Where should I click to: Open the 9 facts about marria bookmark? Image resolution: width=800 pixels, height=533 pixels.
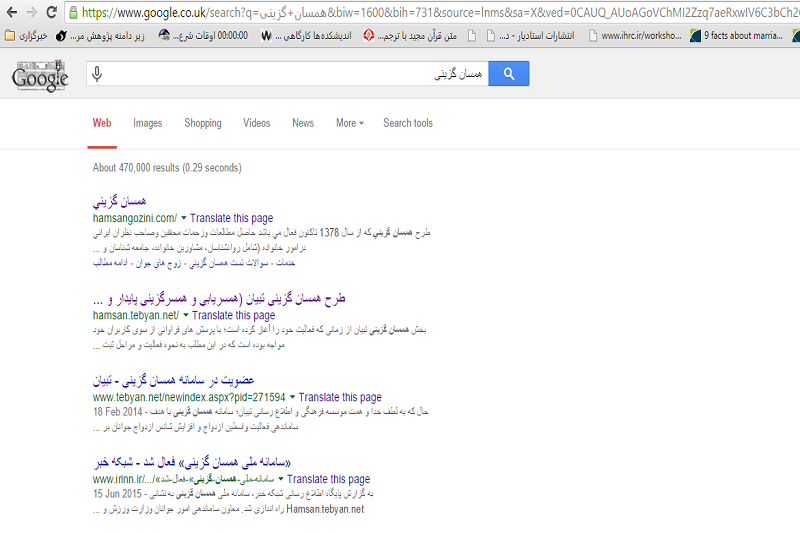pos(736,36)
